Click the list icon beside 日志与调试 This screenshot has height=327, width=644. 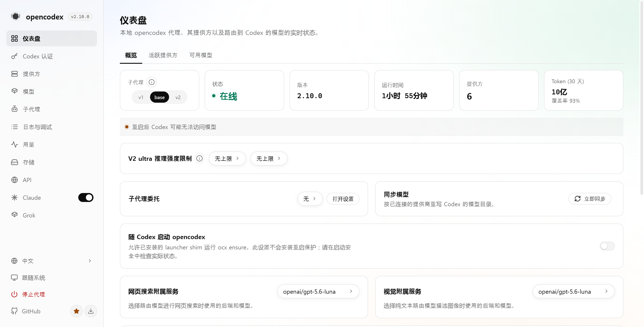pos(15,127)
